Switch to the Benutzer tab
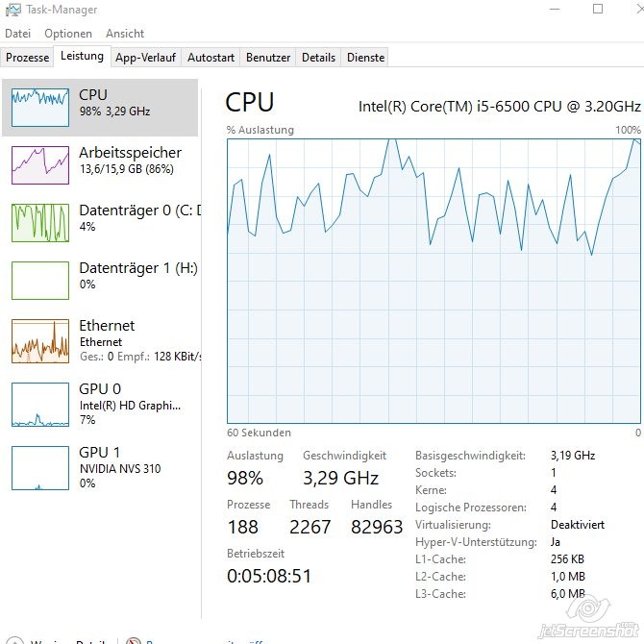This screenshot has height=644, width=644. tap(268, 58)
